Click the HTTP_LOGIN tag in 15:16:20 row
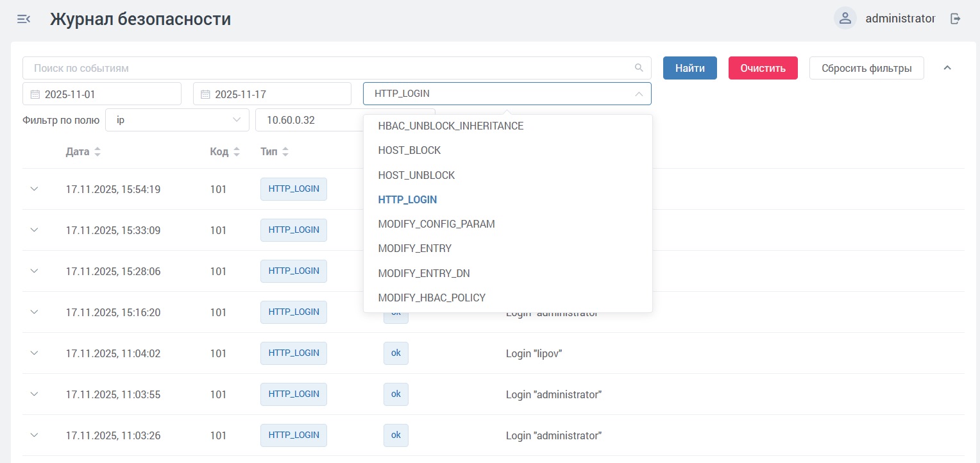 coord(294,312)
